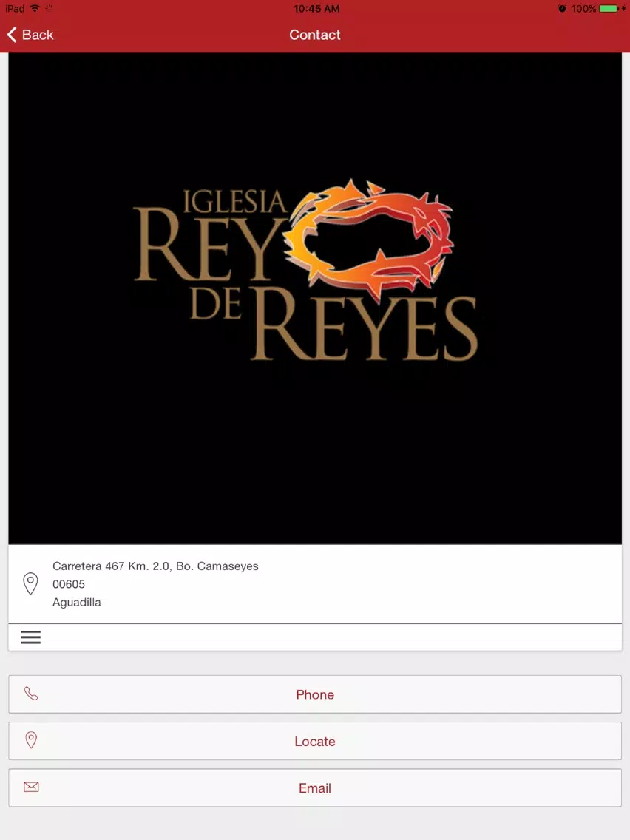Image resolution: width=630 pixels, height=840 pixels.
Task: Select the Carretera 467 Km. 2.0 address line
Action: click(155, 566)
